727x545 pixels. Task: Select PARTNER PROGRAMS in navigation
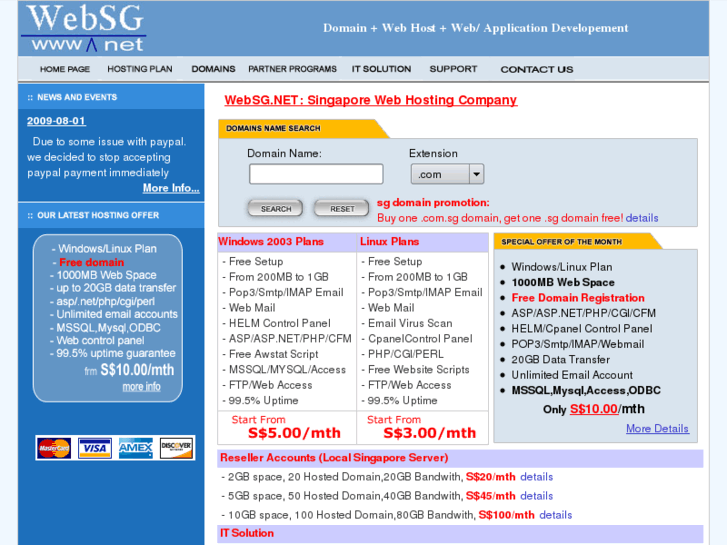[x=293, y=69]
